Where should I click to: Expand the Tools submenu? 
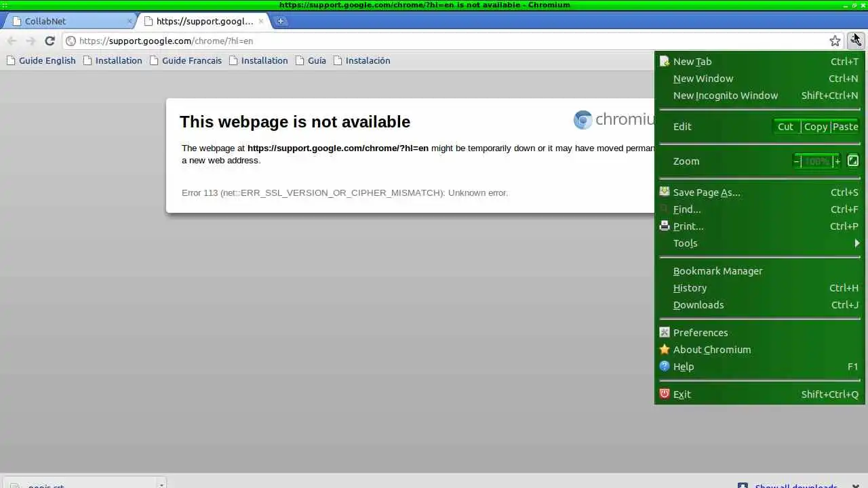(759, 243)
